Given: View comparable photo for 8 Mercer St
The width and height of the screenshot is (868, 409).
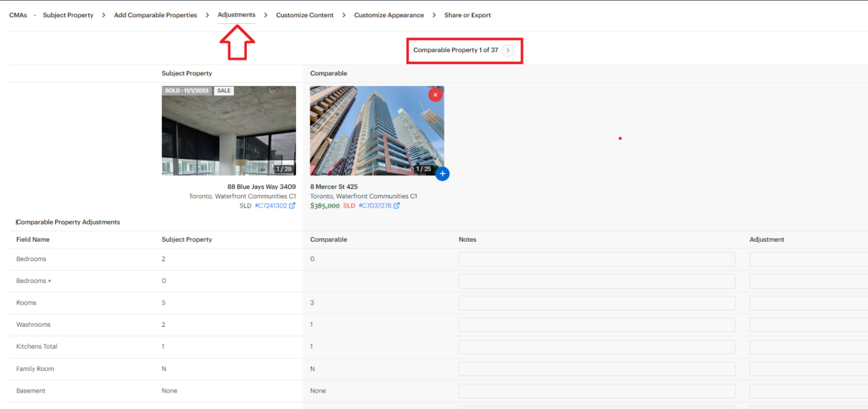Looking at the screenshot, I should (x=377, y=131).
